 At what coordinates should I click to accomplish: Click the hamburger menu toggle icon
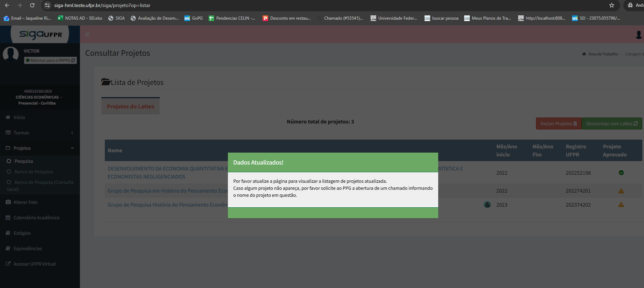tap(87, 34)
